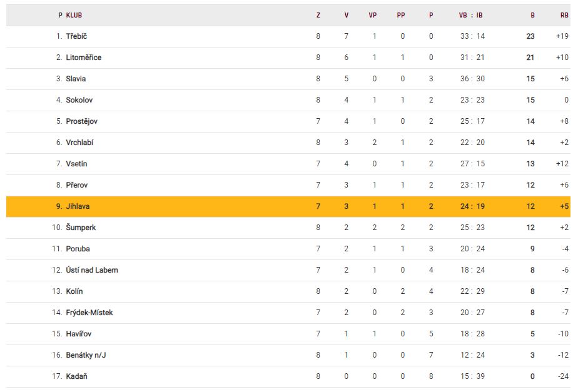
Task: Click the VB : IB column header
Action: [470, 15]
